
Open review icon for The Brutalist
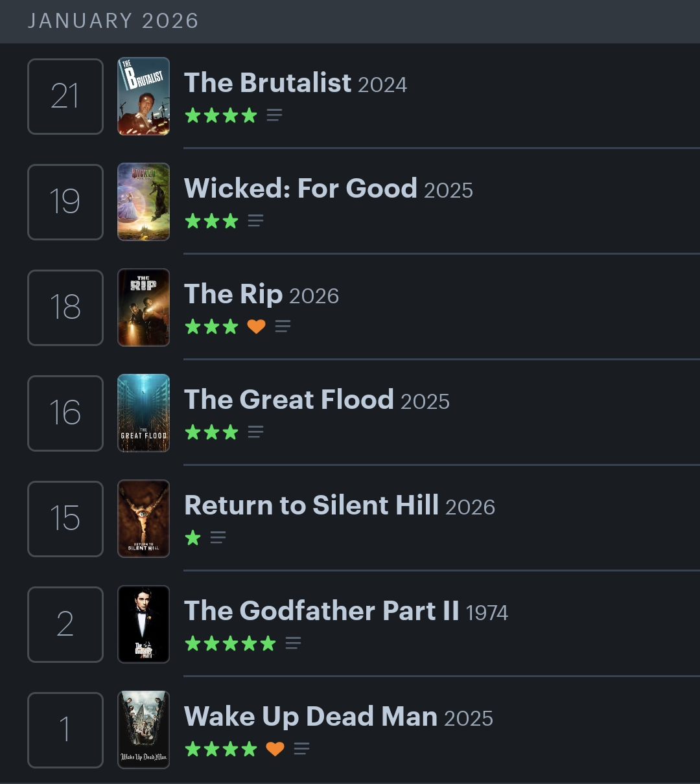[x=274, y=115]
